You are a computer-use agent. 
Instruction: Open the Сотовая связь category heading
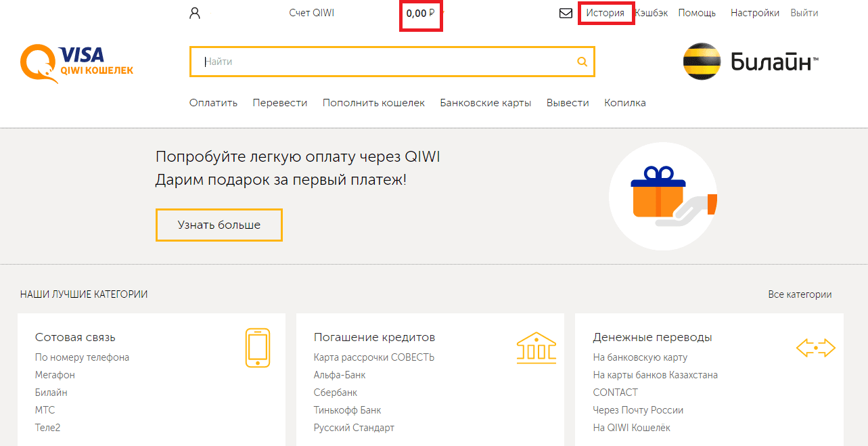[x=75, y=337]
